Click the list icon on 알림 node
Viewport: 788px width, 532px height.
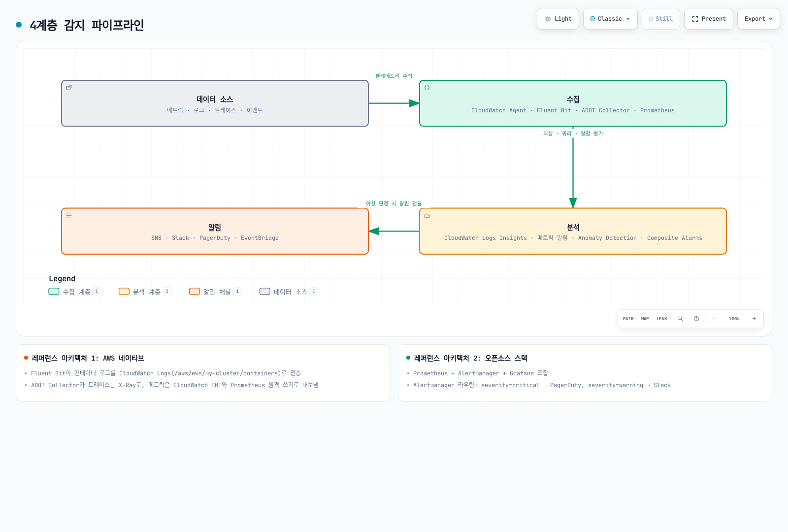pyautogui.click(x=69, y=216)
